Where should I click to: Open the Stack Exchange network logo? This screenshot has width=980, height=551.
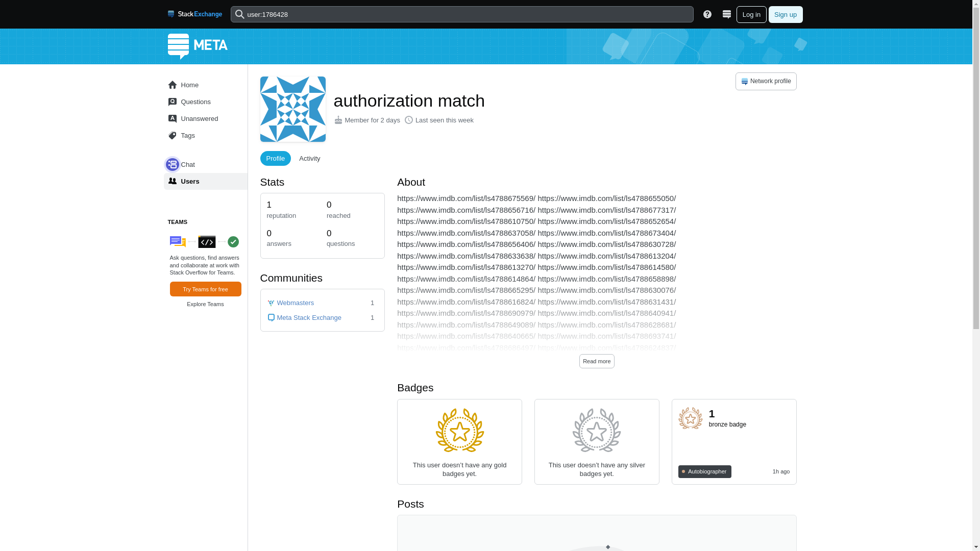point(194,14)
